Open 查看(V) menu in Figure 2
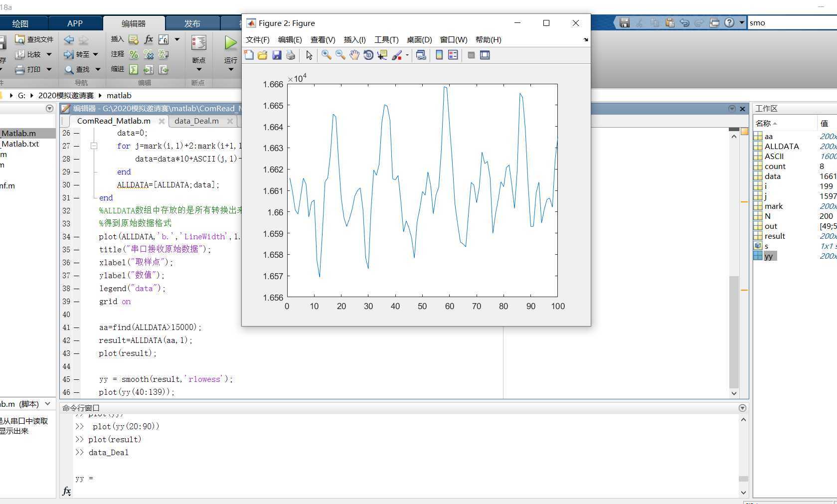The height and width of the screenshot is (504, 837). [323, 39]
